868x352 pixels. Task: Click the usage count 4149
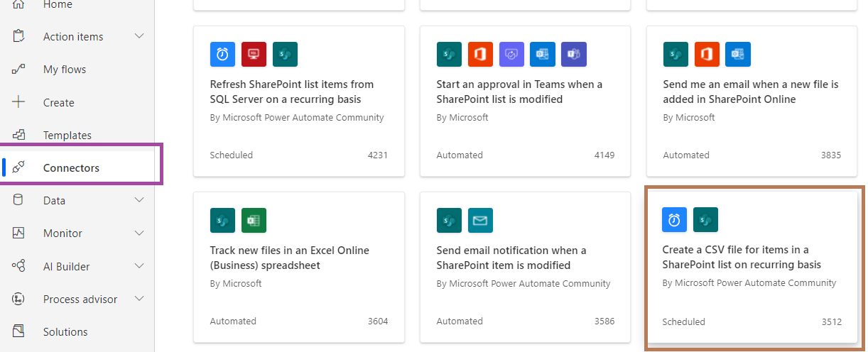tap(604, 155)
